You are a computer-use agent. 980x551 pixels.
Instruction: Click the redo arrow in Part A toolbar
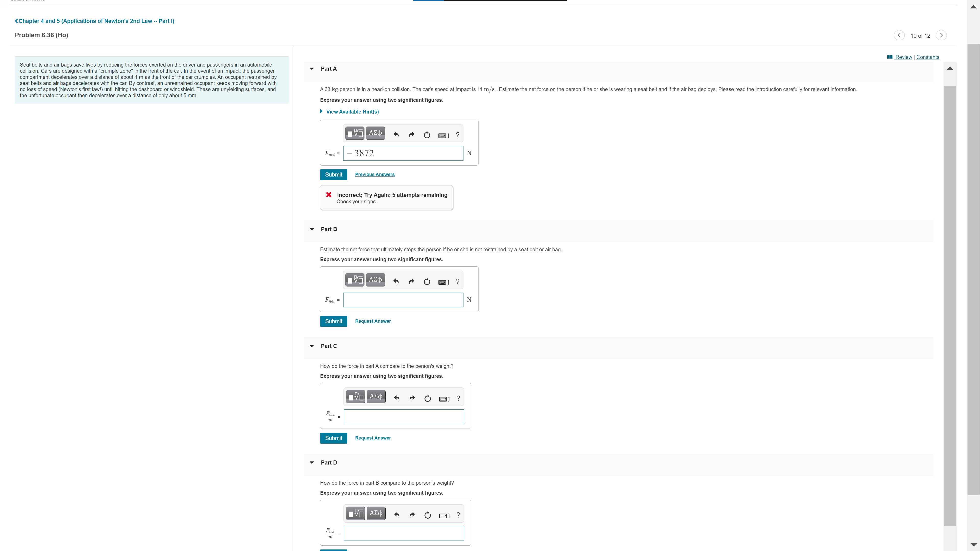coord(411,135)
